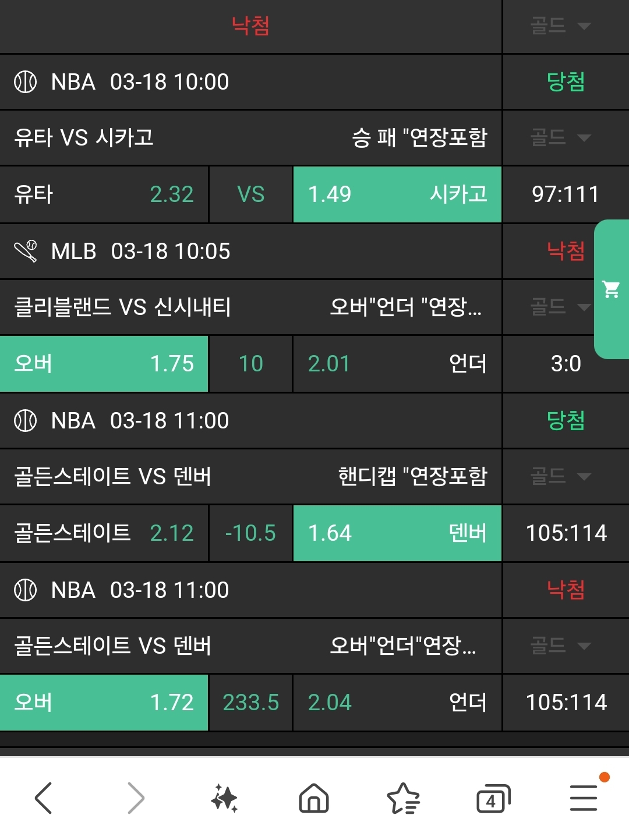Open the AI sparkle assistant icon
This screenshot has height=840, width=629.
225,798
